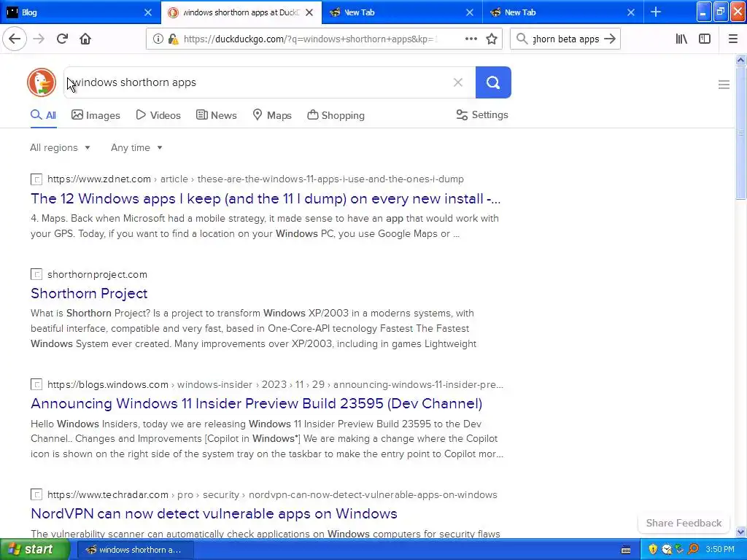The width and height of the screenshot is (747, 560).
Task: Click the security shield tray icon
Action: click(653, 550)
